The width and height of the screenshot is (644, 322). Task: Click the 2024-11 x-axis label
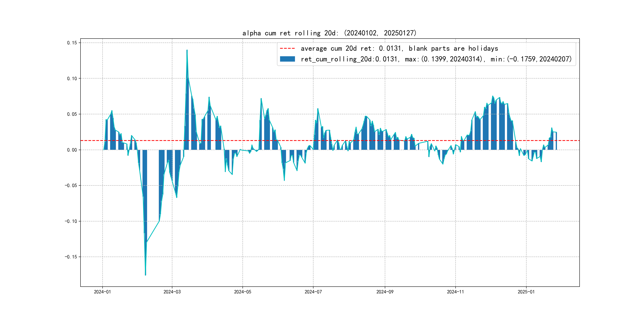[x=455, y=292]
